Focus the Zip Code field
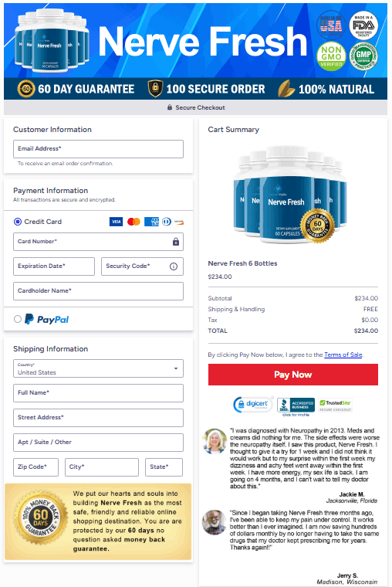This screenshot has height=587, width=392. point(36,467)
